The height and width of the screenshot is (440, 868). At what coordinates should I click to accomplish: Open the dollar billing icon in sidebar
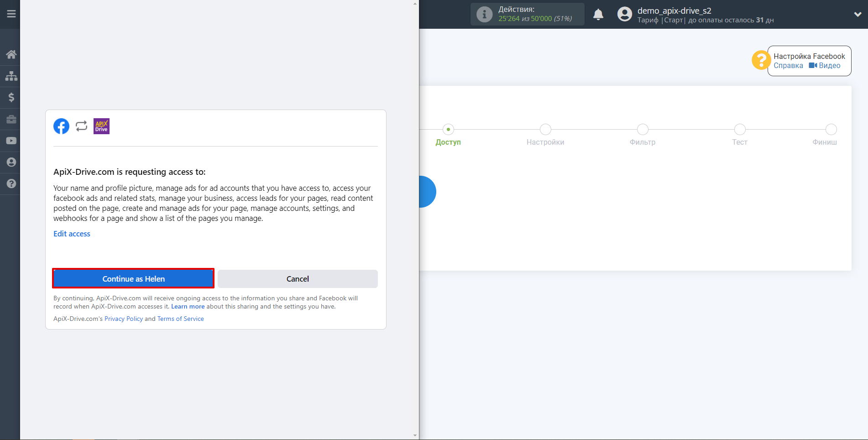[x=11, y=97]
